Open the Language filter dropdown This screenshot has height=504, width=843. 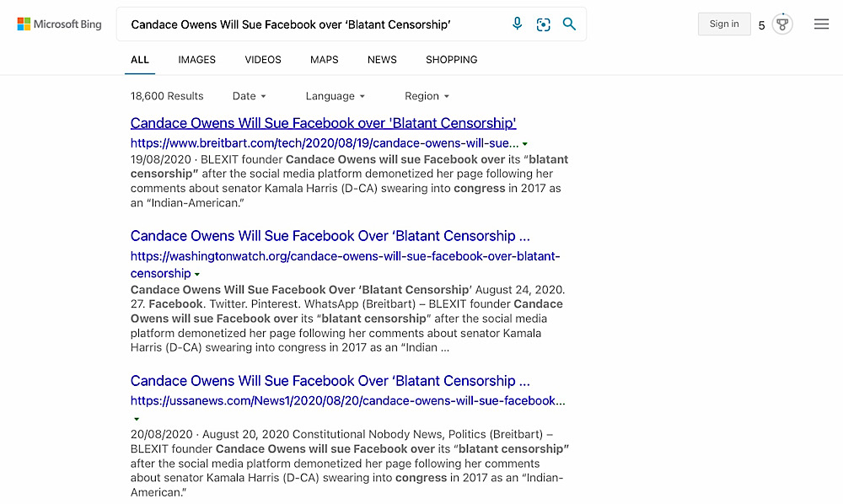335,95
